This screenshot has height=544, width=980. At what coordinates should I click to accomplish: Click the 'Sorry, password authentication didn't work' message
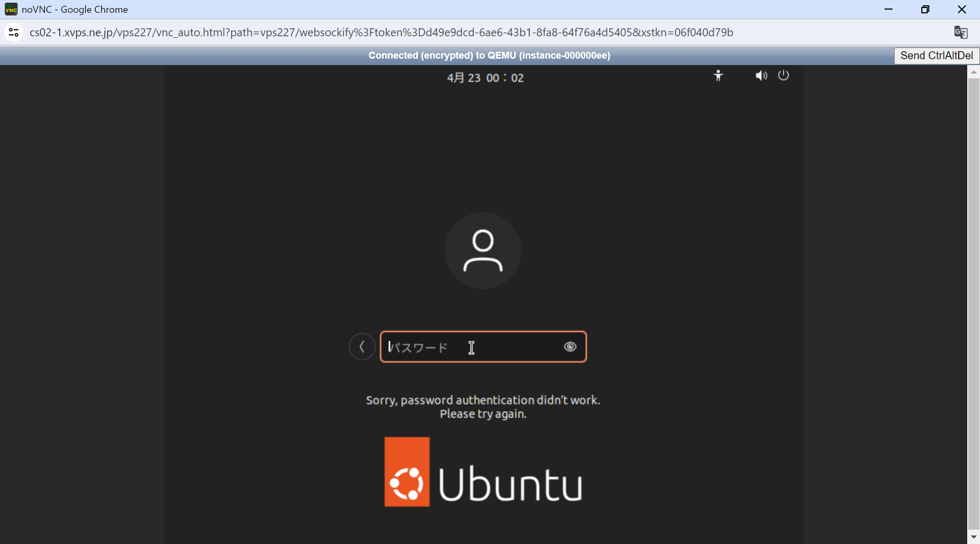[x=483, y=407]
